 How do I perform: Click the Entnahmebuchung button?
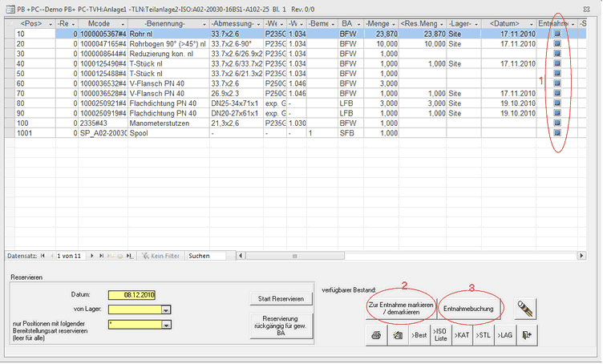point(473,307)
